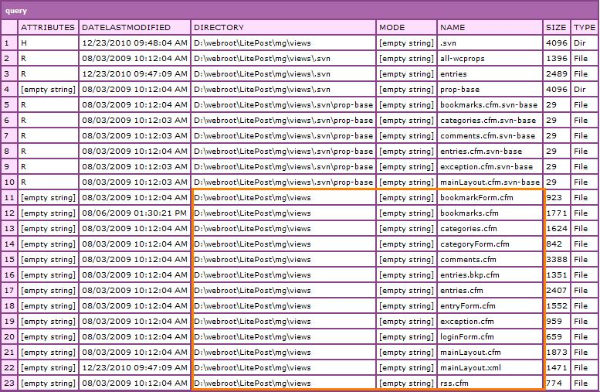The height and width of the screenshot is (392, 600).
Task: Collapse the query dump header
Action: pyautogui.click(x=300, y=10)
